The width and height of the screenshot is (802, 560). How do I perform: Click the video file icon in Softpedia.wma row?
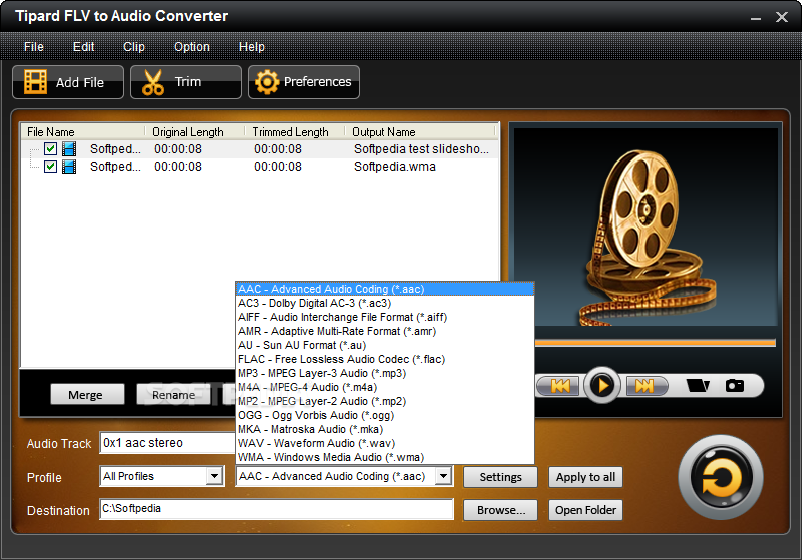click(x=69, y=167)
